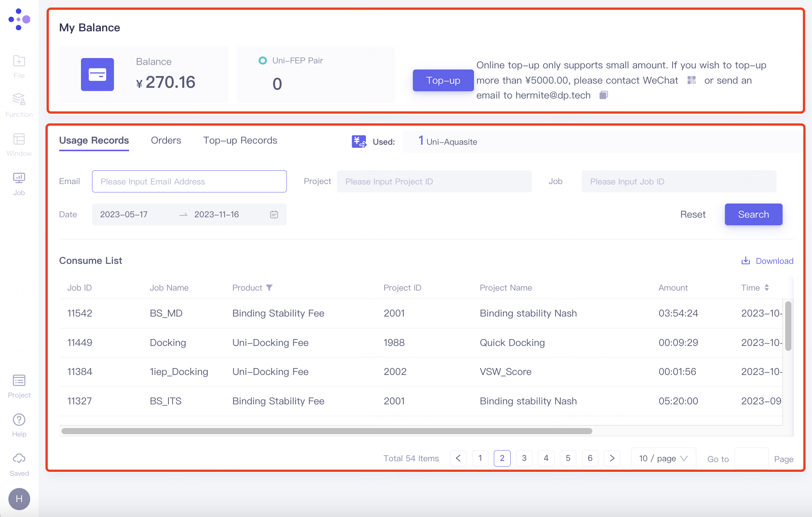Switch to the Top-up Records tab
Image resolution: width=812 pixels, height=517 pixels.
(x=240, y=141)
